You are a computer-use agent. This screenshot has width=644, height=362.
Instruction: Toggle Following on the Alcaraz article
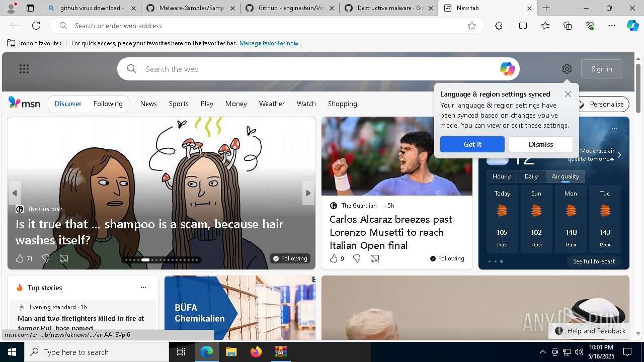pos(447,258)
